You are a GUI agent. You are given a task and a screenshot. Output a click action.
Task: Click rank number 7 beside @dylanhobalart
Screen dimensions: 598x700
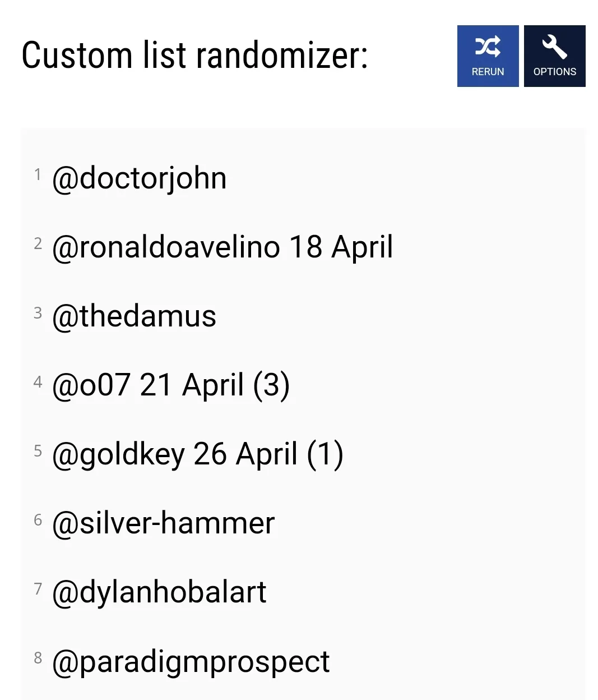coord(38,588)
